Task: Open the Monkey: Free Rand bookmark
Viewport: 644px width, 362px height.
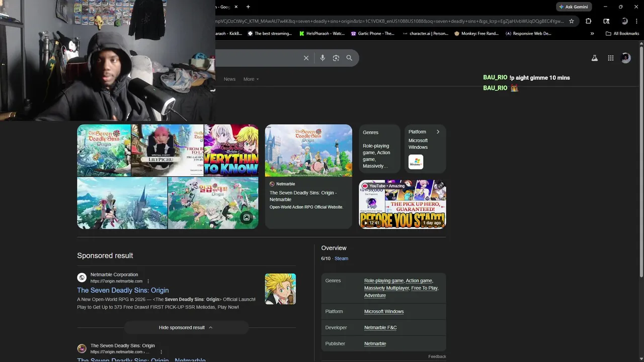Action: (x=476, y=34)
